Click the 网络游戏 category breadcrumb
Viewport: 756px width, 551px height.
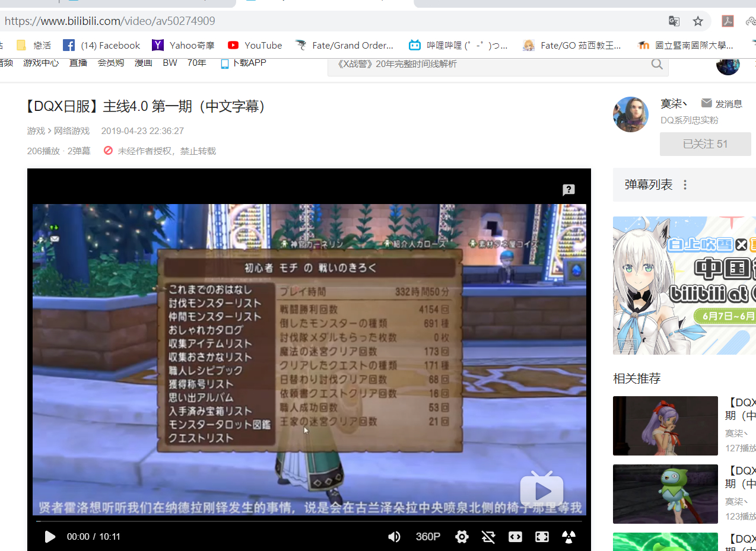(x=72, y=131)
